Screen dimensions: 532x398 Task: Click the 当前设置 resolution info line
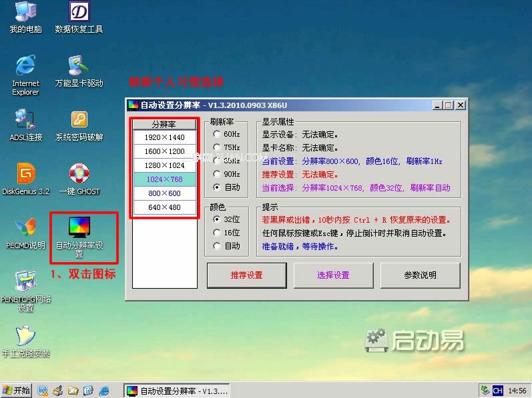(352, 161)
